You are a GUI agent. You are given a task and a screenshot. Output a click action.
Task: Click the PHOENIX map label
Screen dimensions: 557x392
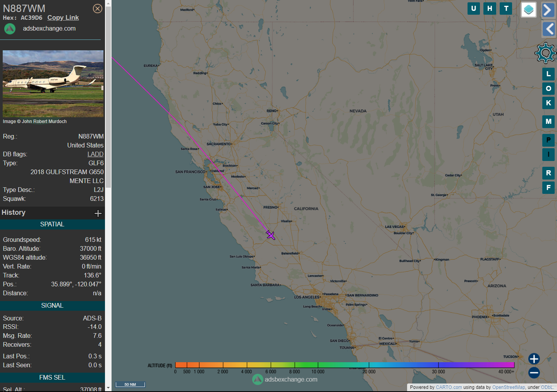(480, 317)
